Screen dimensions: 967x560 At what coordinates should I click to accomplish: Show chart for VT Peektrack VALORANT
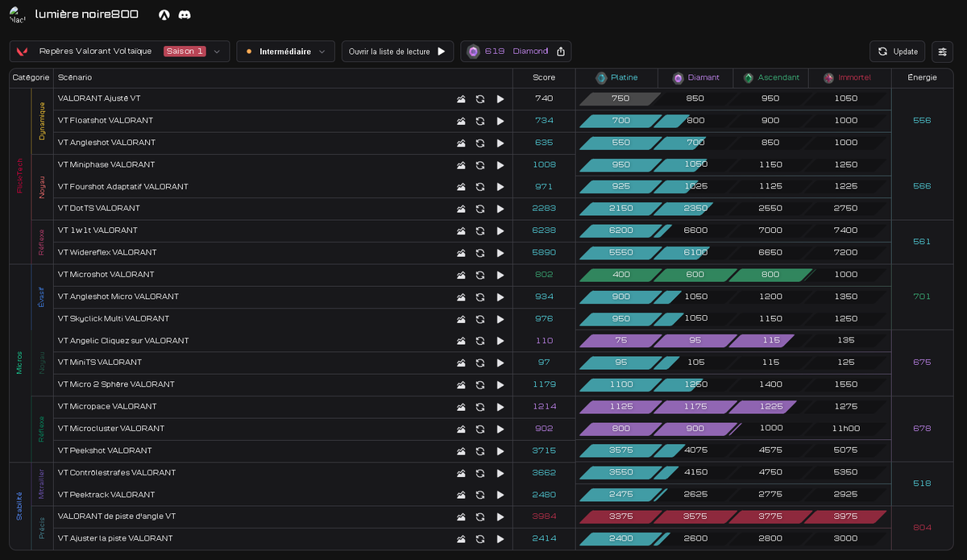click(461, 495)
